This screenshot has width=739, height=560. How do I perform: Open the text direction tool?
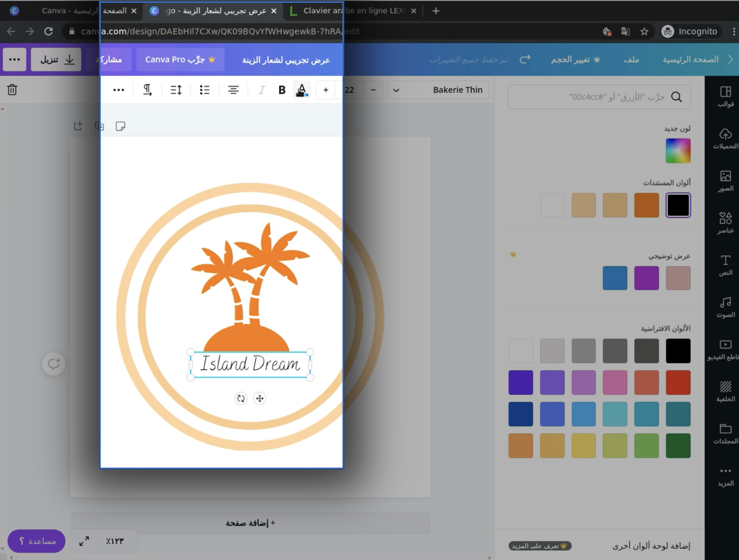pyautogui.click(x=147, y=90)
